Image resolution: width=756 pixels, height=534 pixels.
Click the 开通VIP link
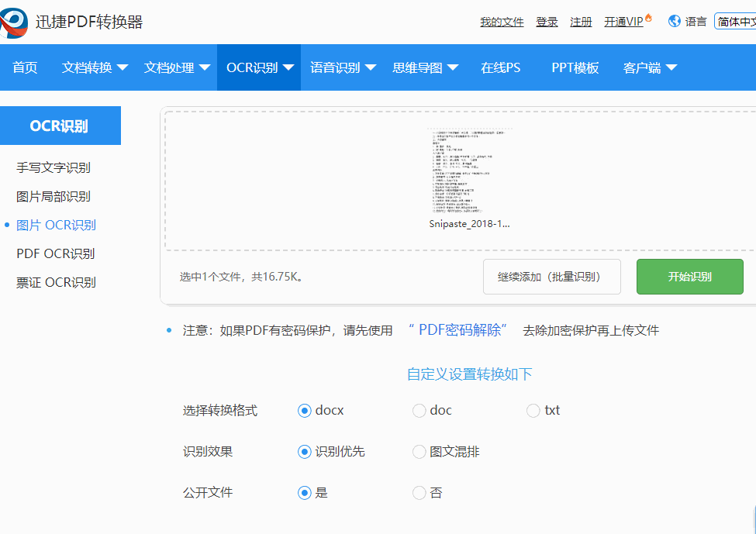[623, 22]
